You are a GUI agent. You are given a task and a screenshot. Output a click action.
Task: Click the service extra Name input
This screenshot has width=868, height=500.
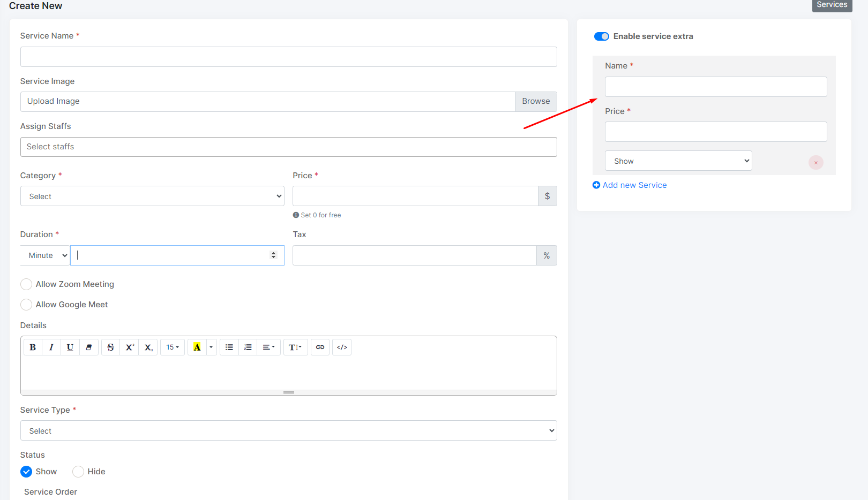(716, 87)
